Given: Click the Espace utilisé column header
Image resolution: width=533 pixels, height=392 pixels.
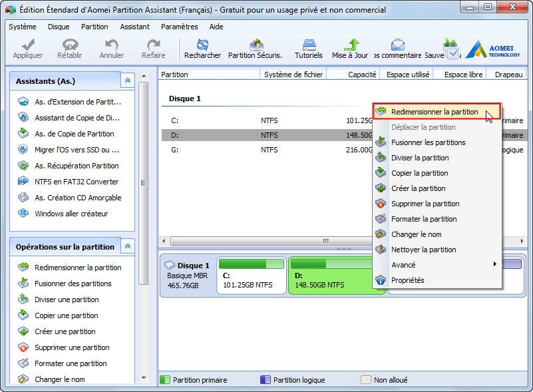Looking at the screenshot, I should [407, 75].
